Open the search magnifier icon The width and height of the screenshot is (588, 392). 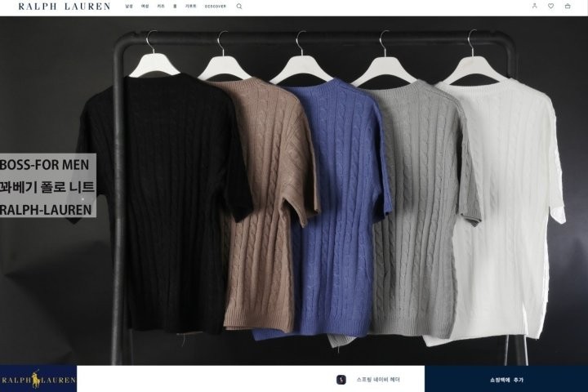click(238, 7)
